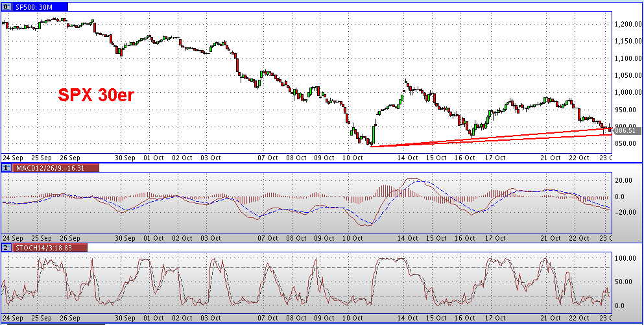Click the panel 2 icon beside the STOCH title
This screenshot has height=325, width=644.
pos(6,247)
